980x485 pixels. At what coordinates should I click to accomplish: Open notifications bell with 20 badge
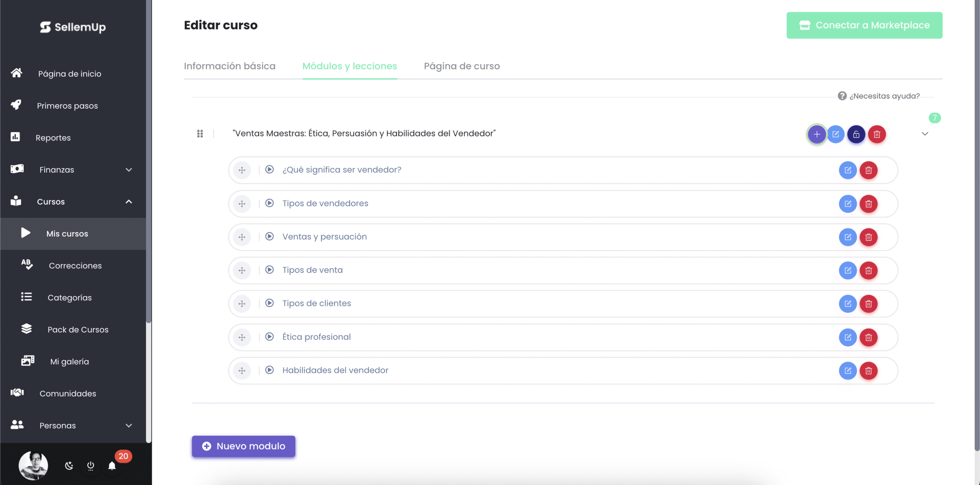[x=112, y=465]
